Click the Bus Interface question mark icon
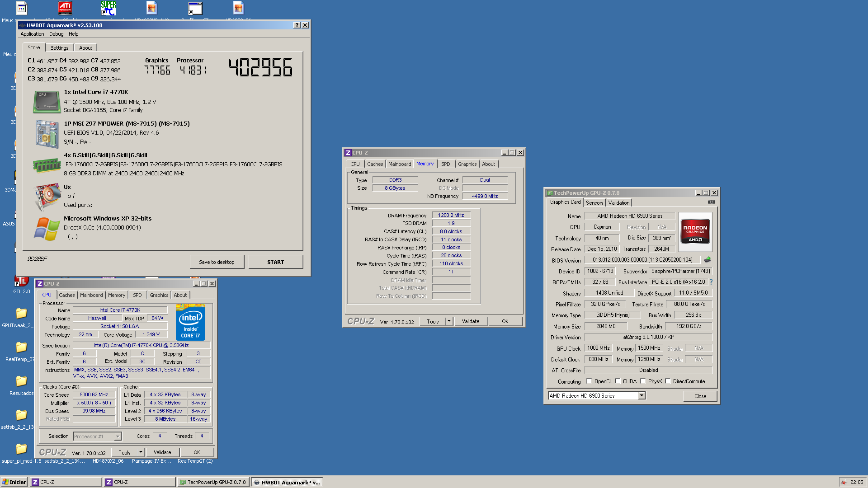The image size is (868, 488). [711, 282]
